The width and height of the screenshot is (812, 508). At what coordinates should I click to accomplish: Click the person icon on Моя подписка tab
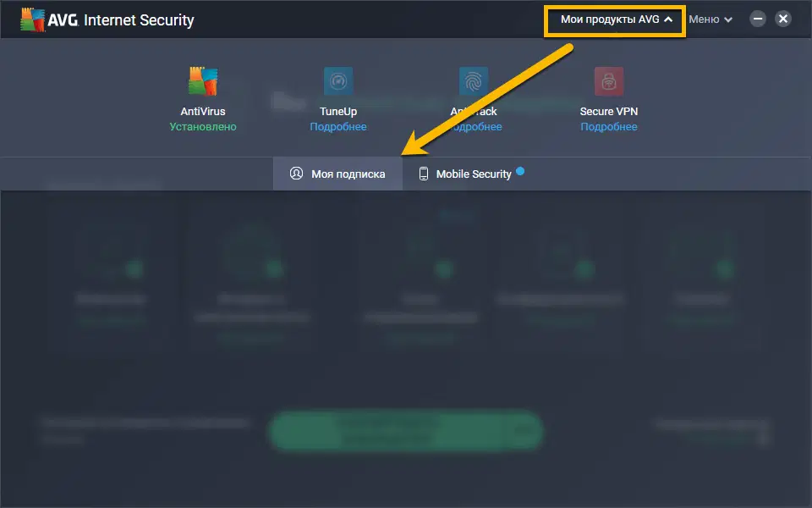(296, 174)
